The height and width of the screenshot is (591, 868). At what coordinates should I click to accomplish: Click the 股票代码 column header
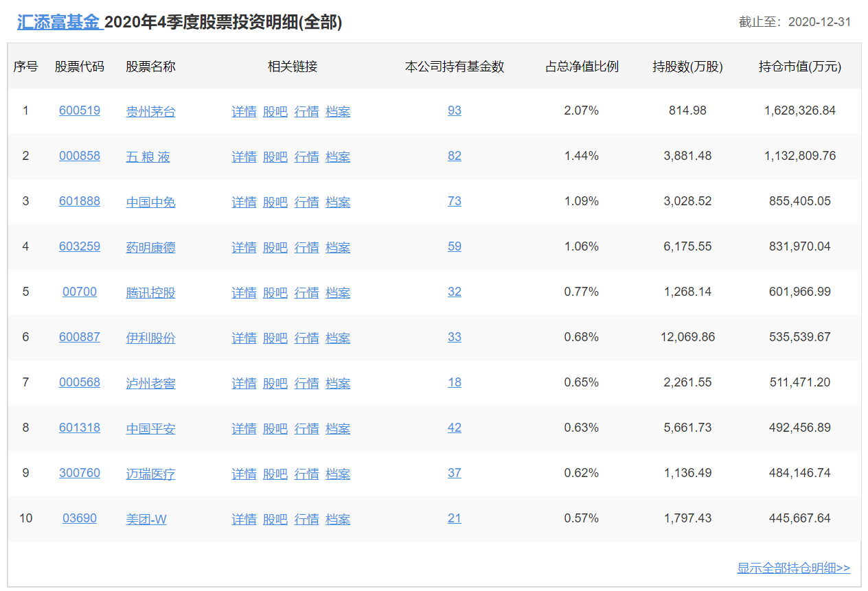[80, 67]
